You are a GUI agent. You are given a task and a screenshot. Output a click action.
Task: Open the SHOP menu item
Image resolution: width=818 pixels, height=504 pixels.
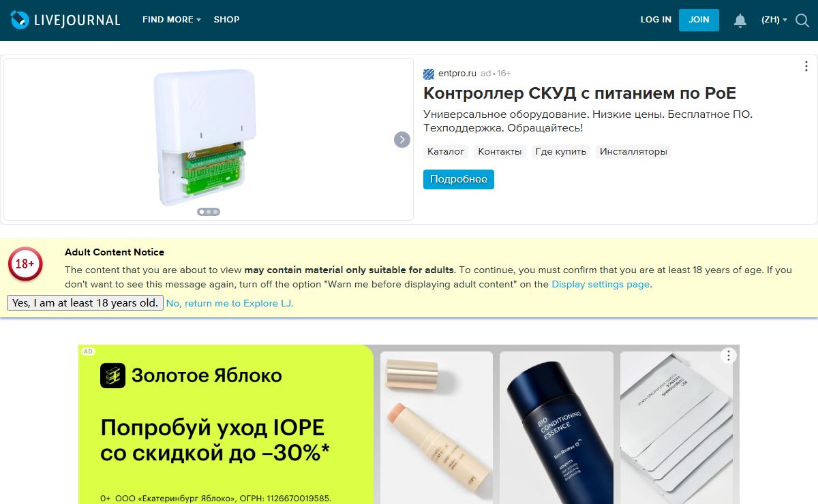(x=226, y=20)
